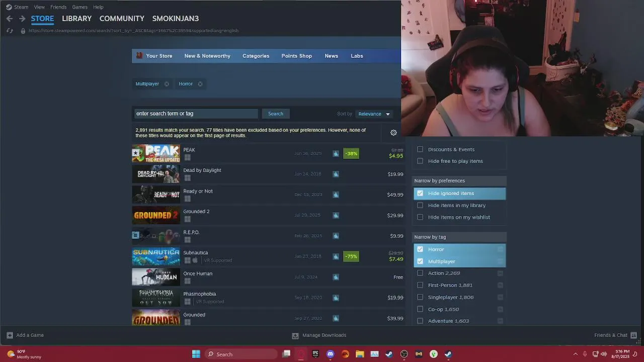Open Ready or Not search result

point(268,195)
